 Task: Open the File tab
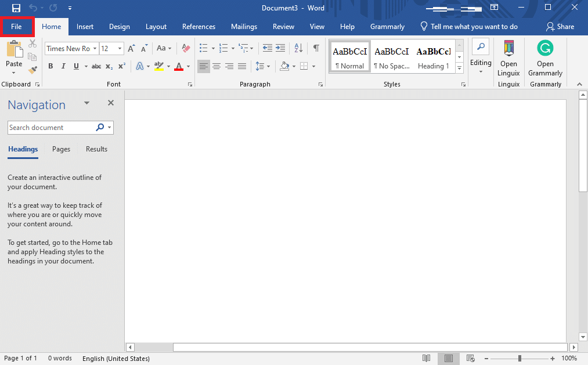(x=16, y=27)
